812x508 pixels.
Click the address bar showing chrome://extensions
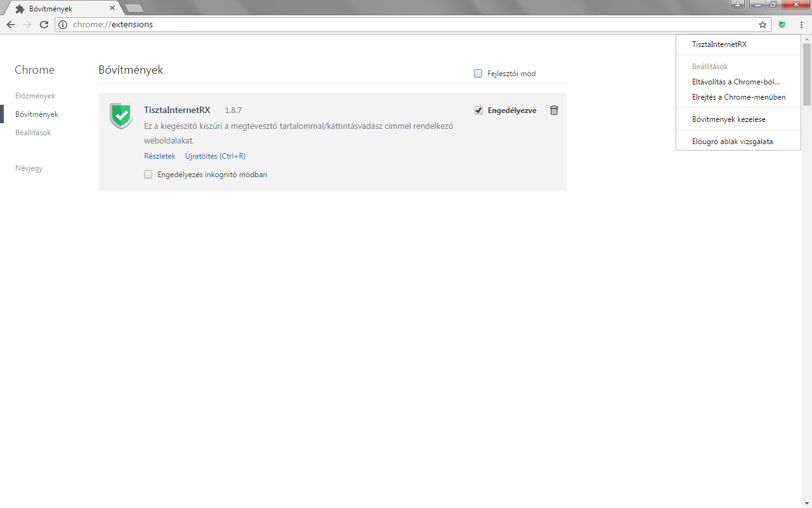[412, 25]
